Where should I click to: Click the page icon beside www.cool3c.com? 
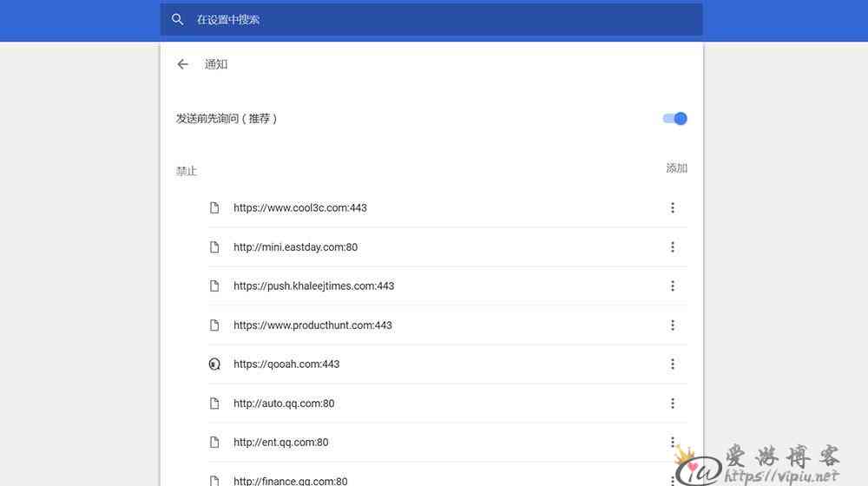click(214, 207)
